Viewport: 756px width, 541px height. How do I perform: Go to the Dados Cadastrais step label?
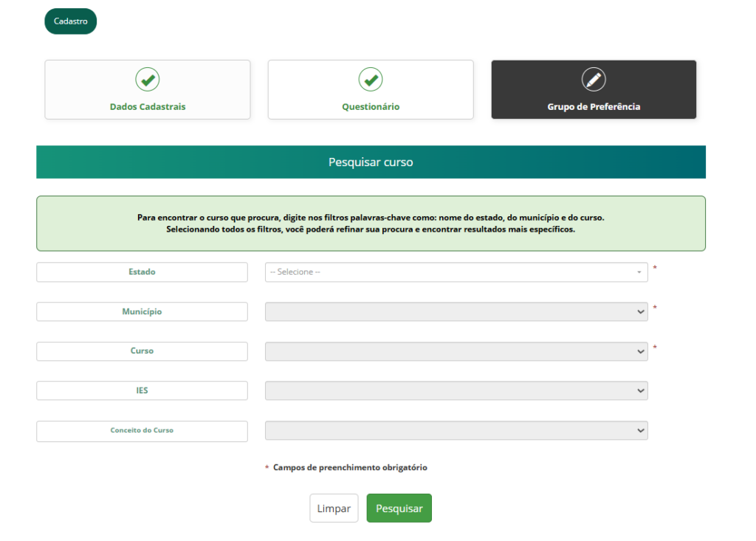[148, 107]
